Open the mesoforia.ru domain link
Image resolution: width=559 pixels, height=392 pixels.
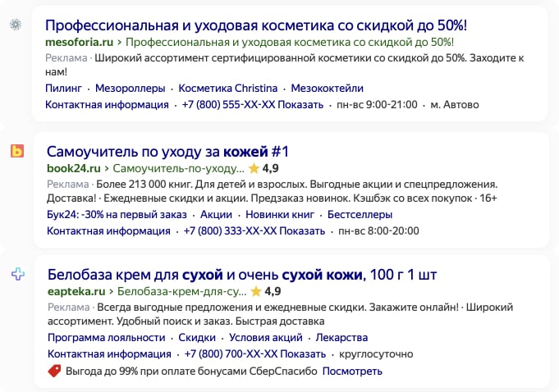pos(79,42)
